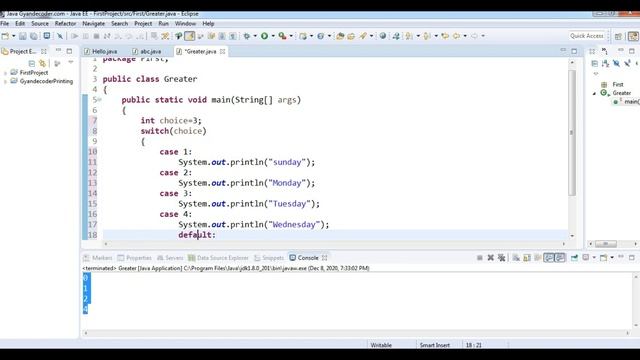Open the Navigate menu

(93, 24)
